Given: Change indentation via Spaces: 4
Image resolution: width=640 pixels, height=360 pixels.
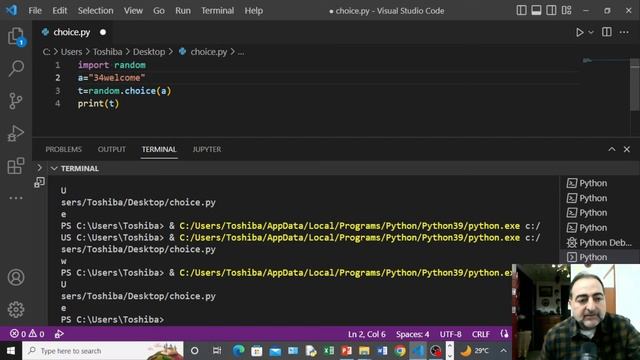Looking at the screenshot, I should coord(412,334).
